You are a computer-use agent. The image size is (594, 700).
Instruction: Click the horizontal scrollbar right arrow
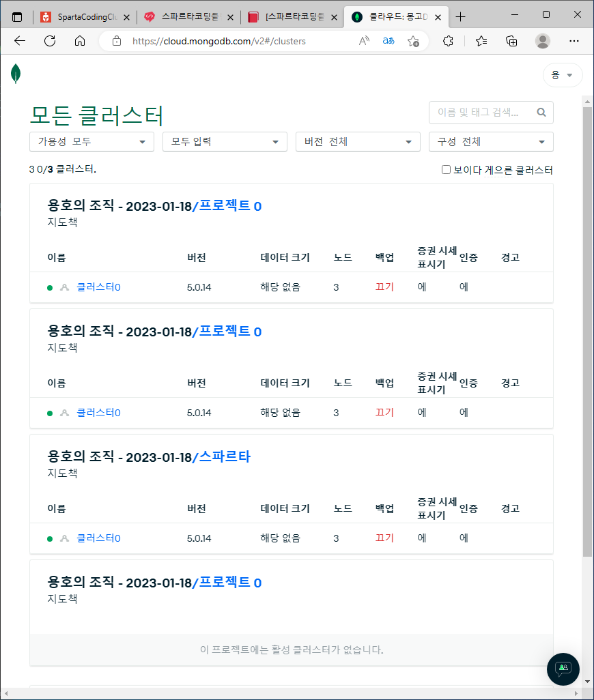coord(576,693)
